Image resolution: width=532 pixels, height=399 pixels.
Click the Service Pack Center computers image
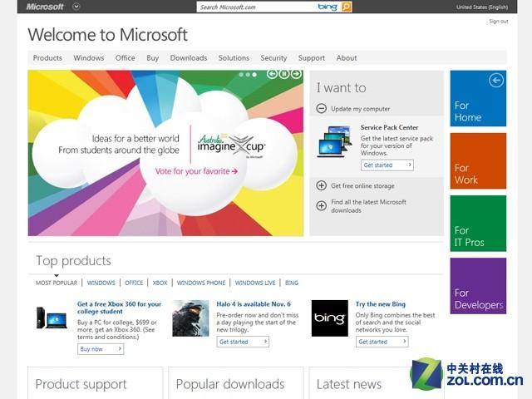(x=335, y=142)
